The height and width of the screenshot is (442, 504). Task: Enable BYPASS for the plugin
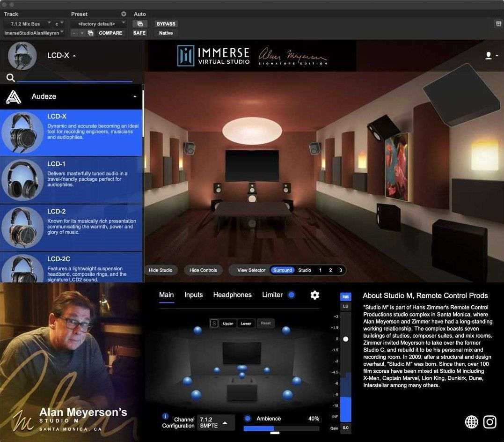[166, 23]
